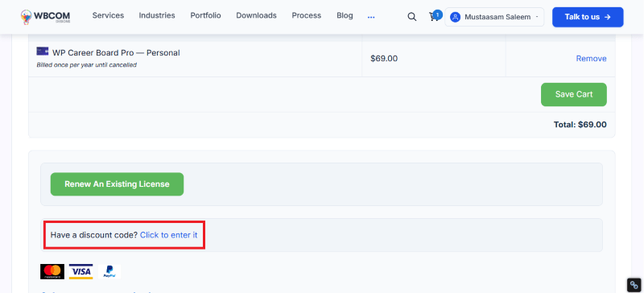
Task: Open the Downloads menu item
Action: coord(256,15)
